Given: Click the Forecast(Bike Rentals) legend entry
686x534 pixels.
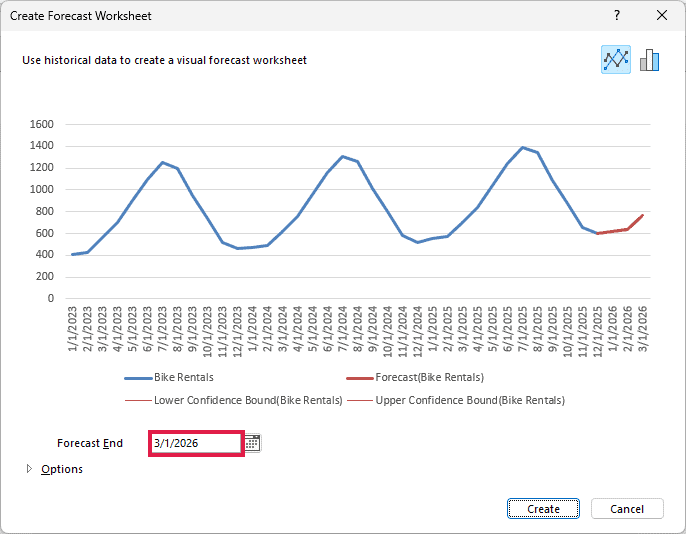Looking at the screenshot, I should pos(415,377).
